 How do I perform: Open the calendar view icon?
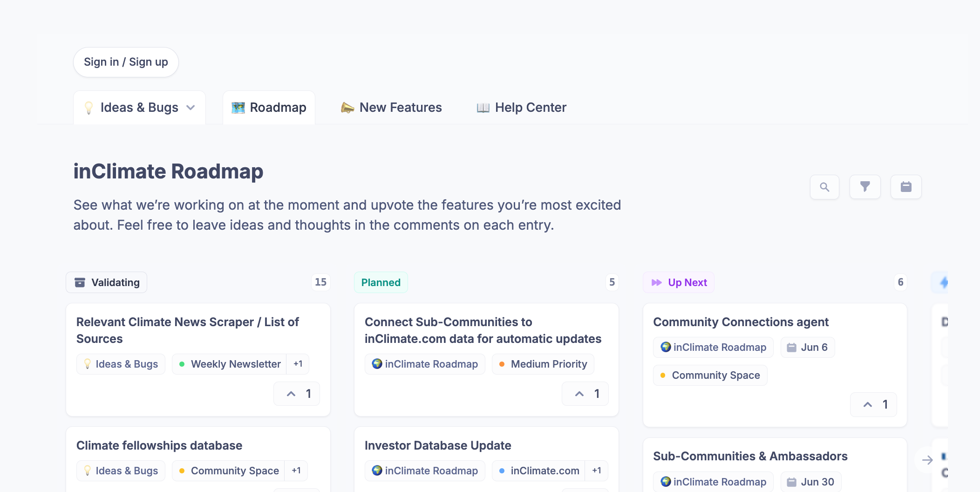pos(906,187)
